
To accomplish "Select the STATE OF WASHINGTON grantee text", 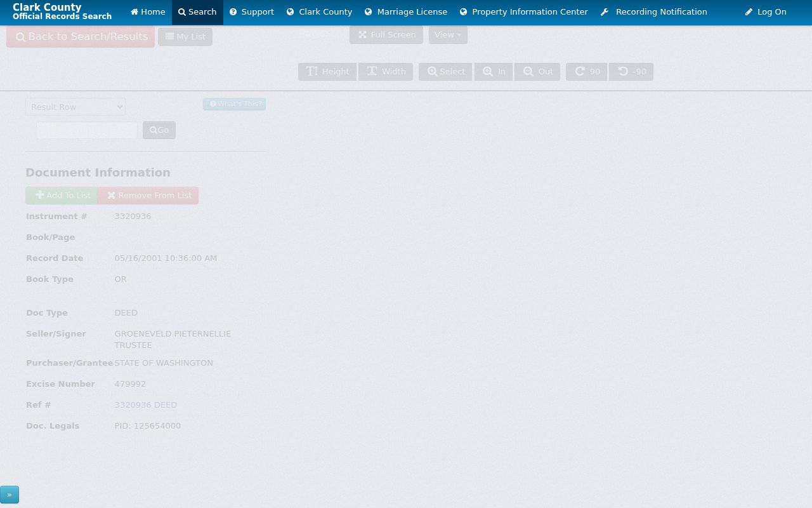I will [164, 363].
